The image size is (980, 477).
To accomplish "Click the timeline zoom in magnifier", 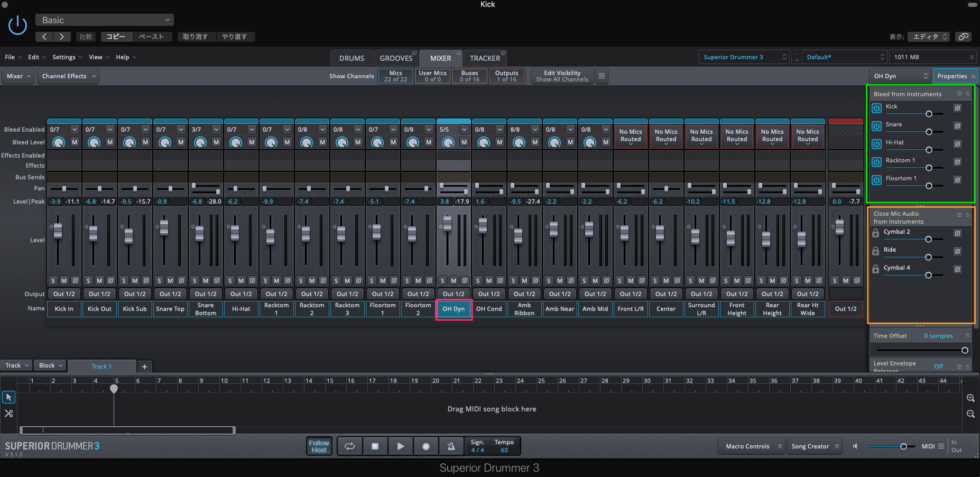I will [970, 398].
